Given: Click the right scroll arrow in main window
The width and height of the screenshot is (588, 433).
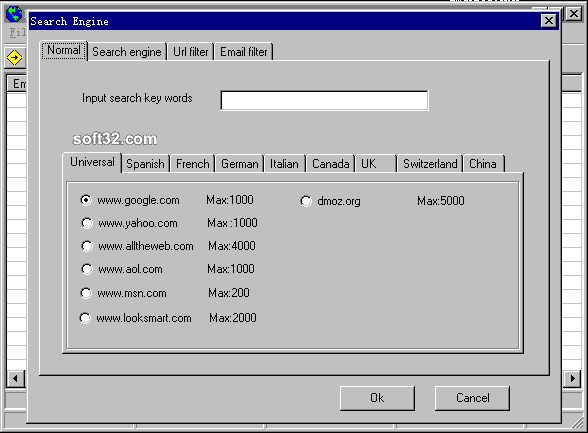Looking at the screenshot, I should [573, 379].
